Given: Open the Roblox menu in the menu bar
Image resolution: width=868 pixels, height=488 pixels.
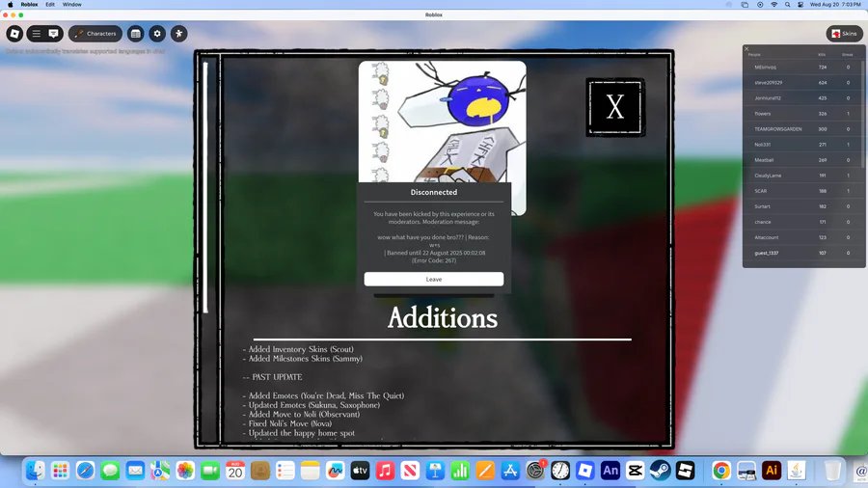Looking at the screenshot, I should tap(29, 5).
